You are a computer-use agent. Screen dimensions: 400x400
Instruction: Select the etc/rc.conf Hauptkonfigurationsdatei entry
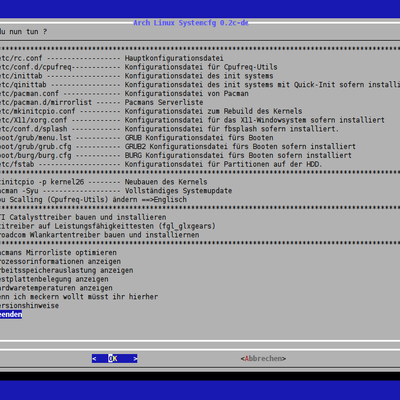[x=112, y=58]
